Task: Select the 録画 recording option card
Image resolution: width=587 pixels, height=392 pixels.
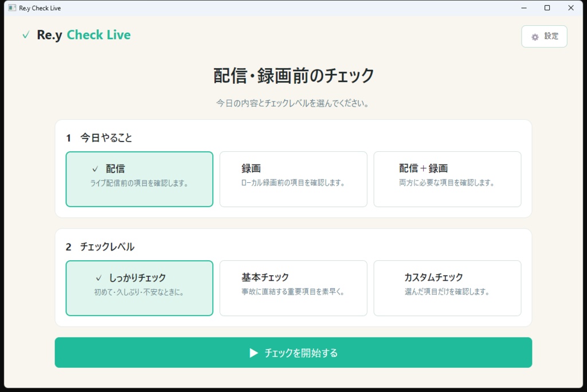Action: pyautogui.click(x=293, y=179)
